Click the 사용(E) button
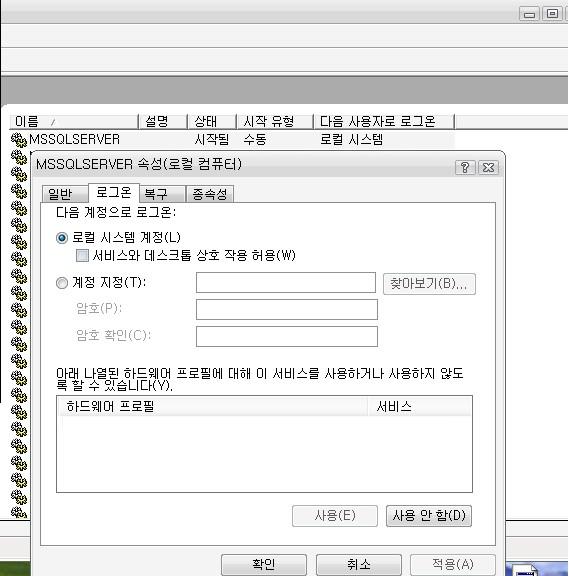The width and height of the screenshot is (569, 576). click(335, 516)
